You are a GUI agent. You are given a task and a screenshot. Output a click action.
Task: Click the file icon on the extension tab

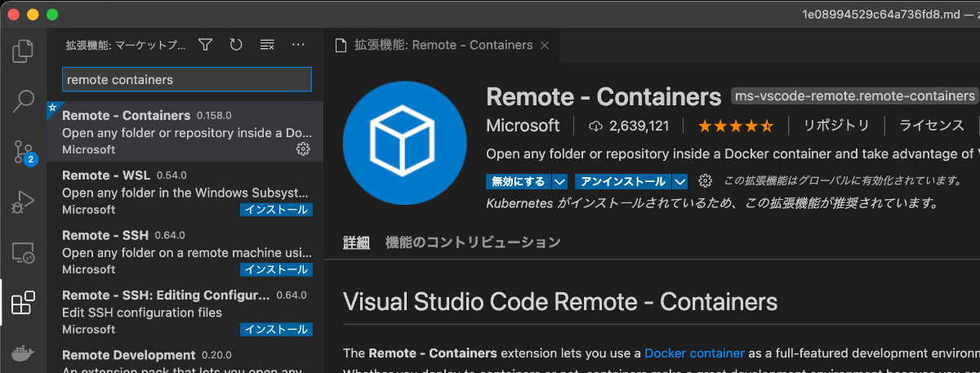click(341, 45)
